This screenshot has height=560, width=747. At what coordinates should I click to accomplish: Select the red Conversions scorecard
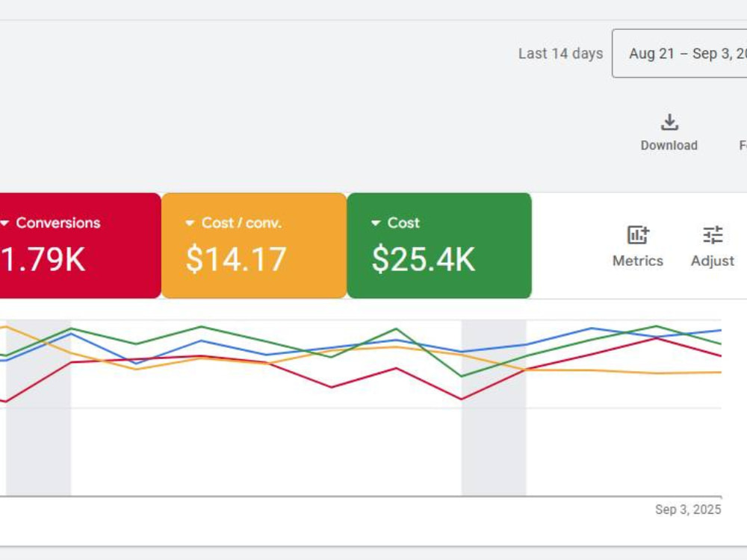81,246
